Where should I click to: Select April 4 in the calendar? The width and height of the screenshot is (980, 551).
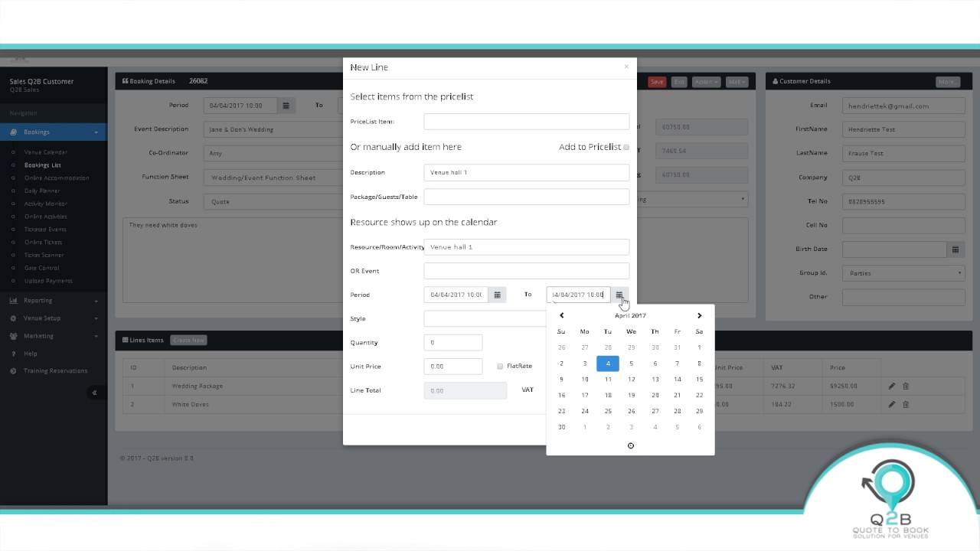(608, 364)
